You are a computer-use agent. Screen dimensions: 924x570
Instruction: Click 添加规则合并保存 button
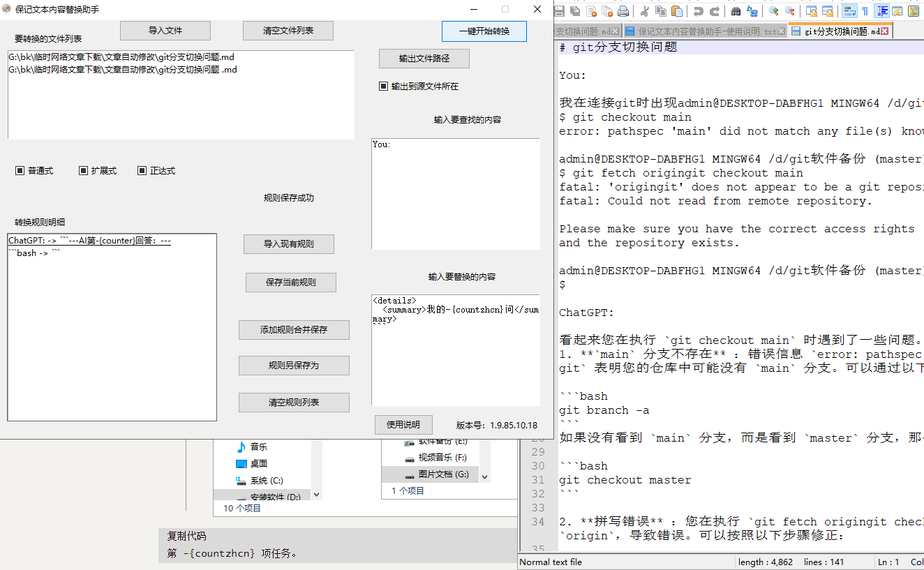pyautogui.click(x=294, y=330)
